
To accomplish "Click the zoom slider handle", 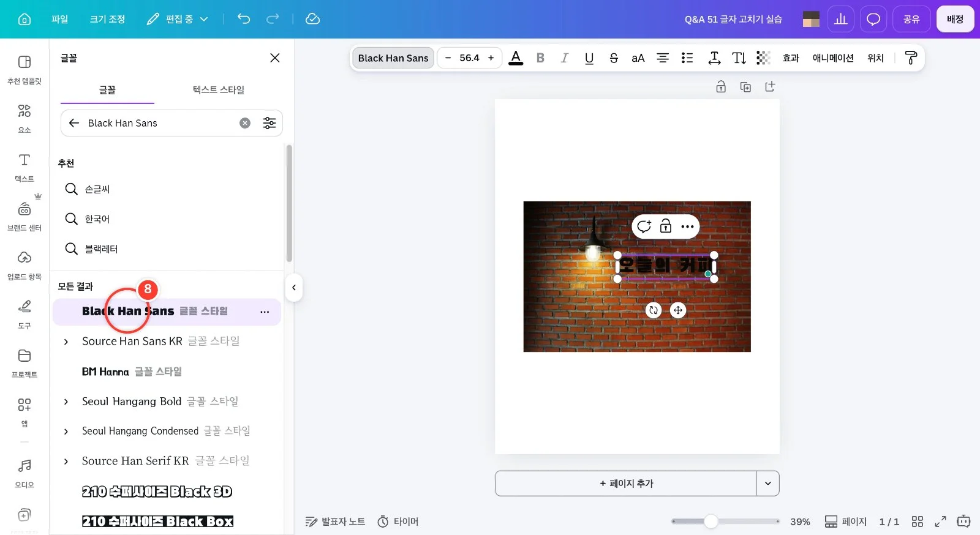I will click(x=710, y=522).
